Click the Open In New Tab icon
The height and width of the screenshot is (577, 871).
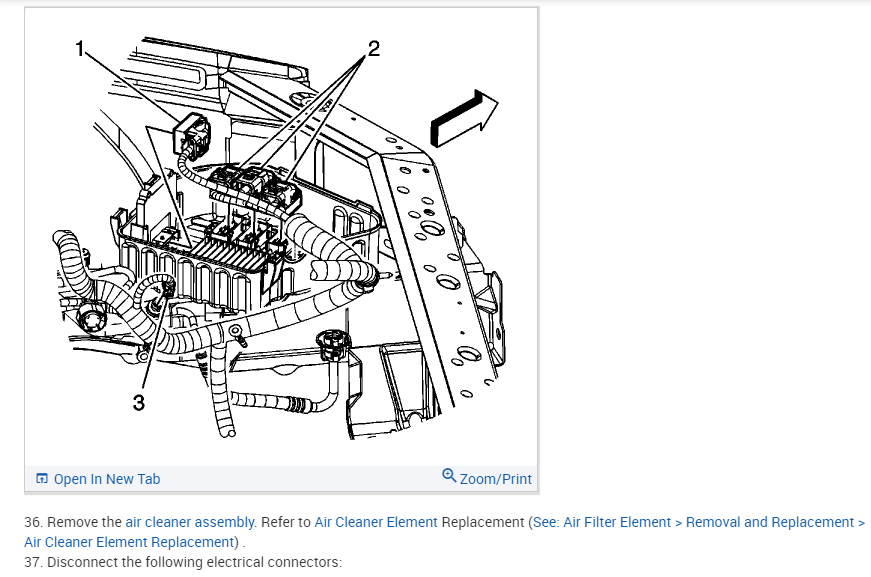point(42,479)
